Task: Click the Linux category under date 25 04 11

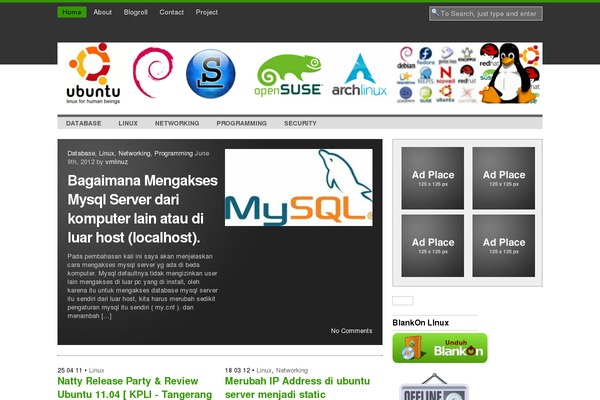Action: tap(96, 371)
